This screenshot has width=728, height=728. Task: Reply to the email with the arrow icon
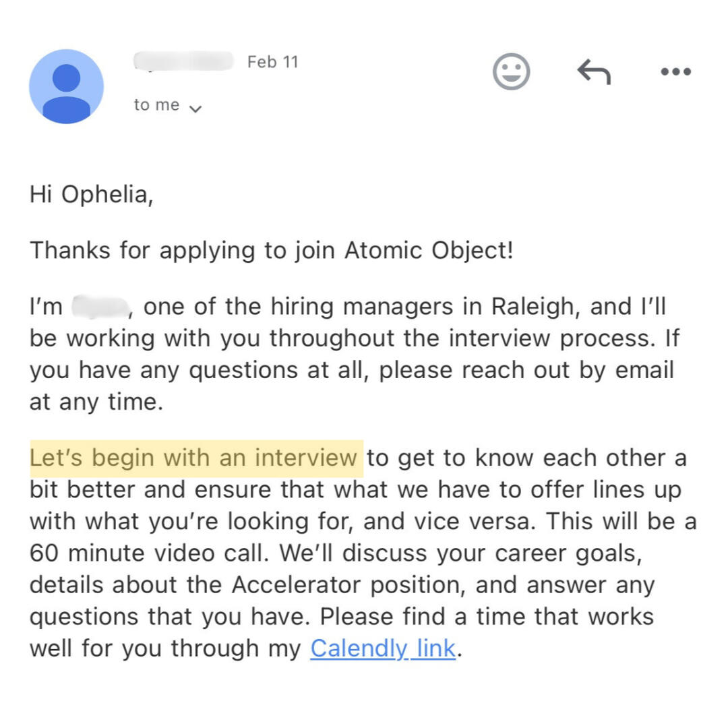coord(594,71)
